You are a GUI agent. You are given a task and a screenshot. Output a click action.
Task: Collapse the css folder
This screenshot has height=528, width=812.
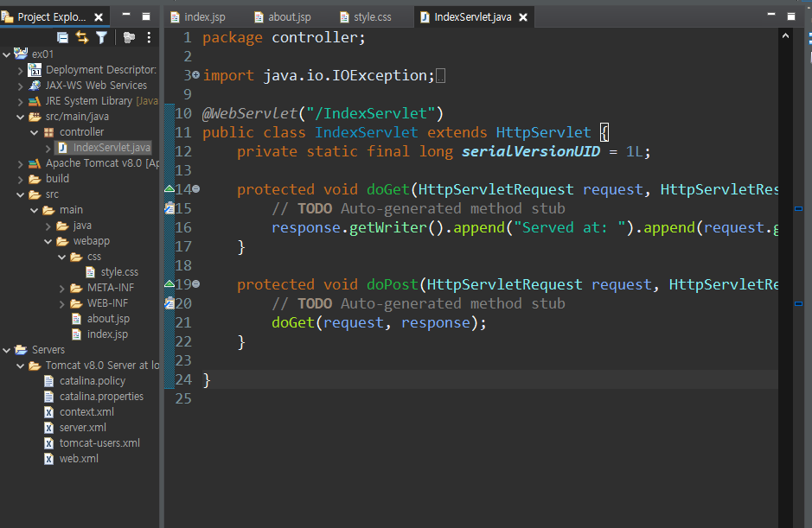62,257
